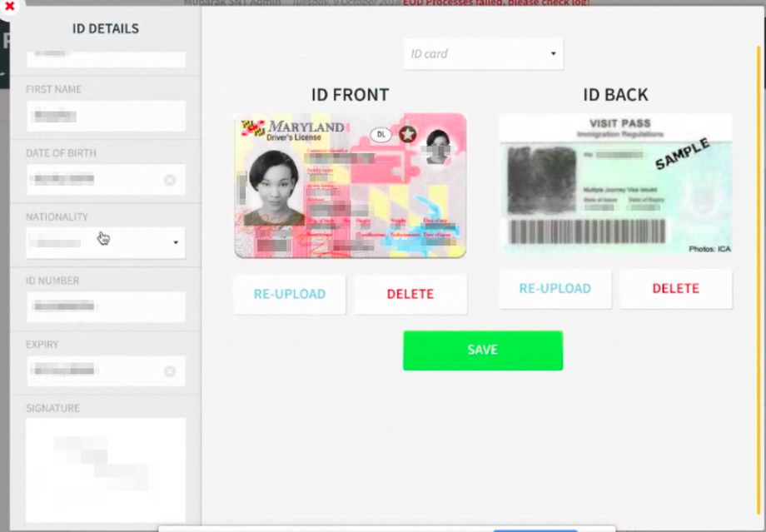
Task: Clear the Date of Birth field
Action: click(x=170, y=181)
